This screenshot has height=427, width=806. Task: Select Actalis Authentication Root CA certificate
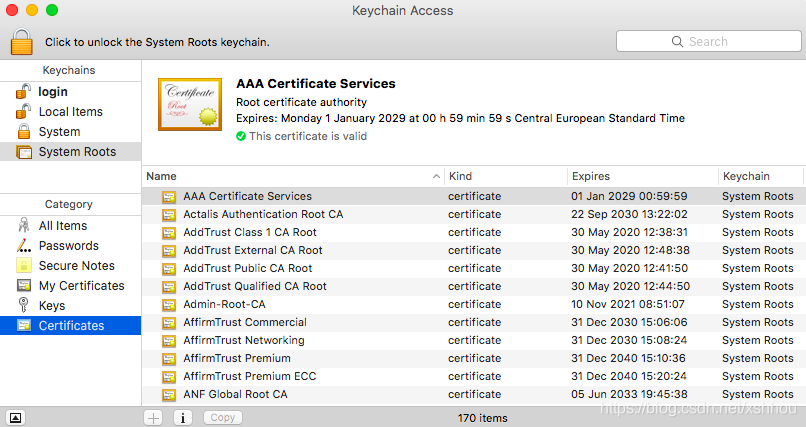coord(473,214)
